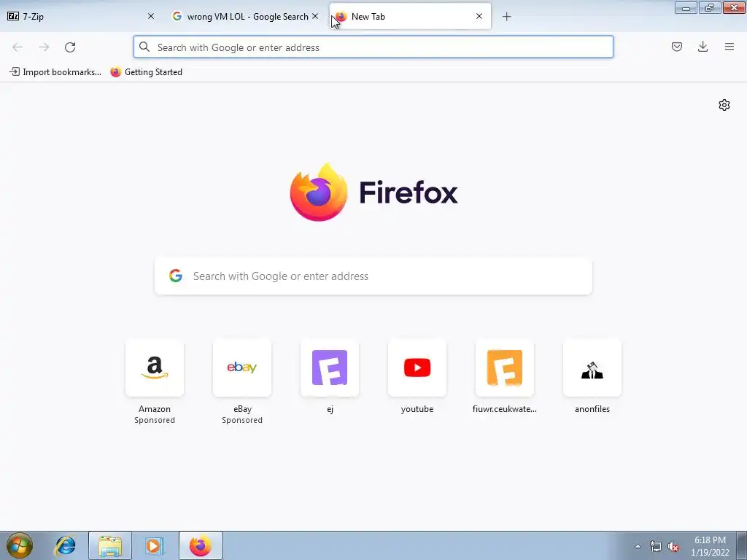Screen dimensions: 747x560
Task: Open the clock showing 6:18 PM
Action: [x=710, y=546]
